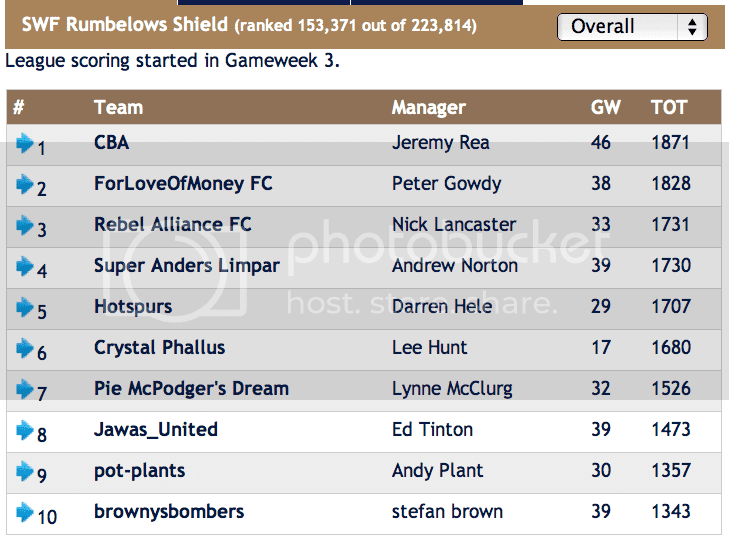
Task: Click the Manager column header
Action: 429,107
